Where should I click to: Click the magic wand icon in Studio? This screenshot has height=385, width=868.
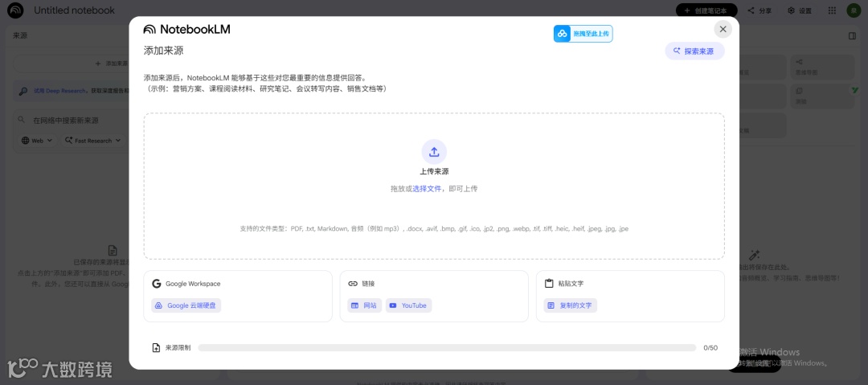click(754, 256)
